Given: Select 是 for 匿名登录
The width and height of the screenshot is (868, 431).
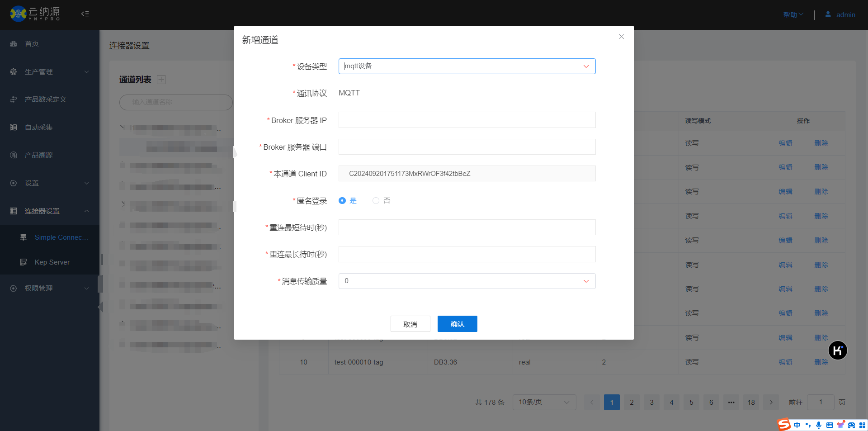Looking at the screenshot, I should click(x=342, y=201).
